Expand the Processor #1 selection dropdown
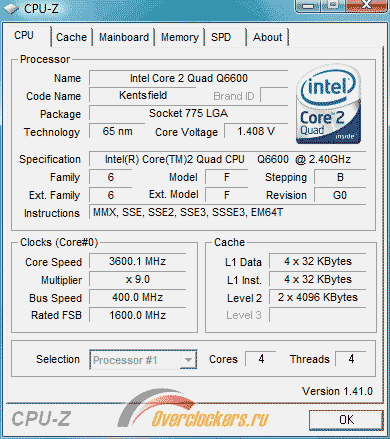 click(x=188, y=360)
